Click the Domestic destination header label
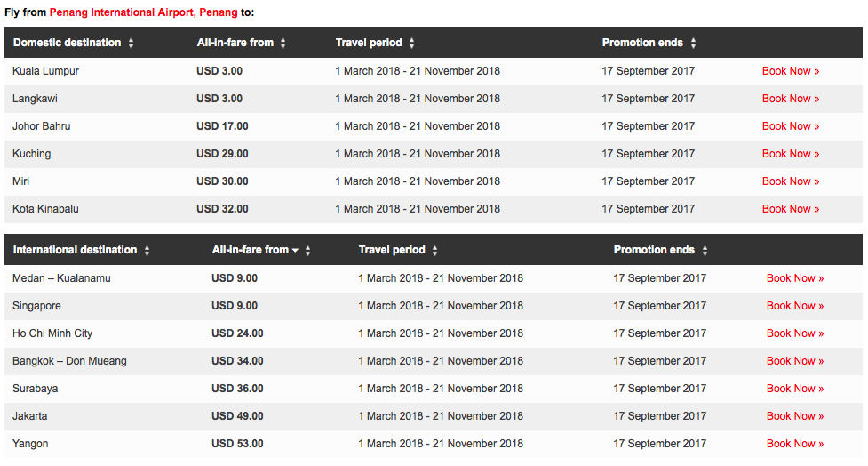 [67, 43]
